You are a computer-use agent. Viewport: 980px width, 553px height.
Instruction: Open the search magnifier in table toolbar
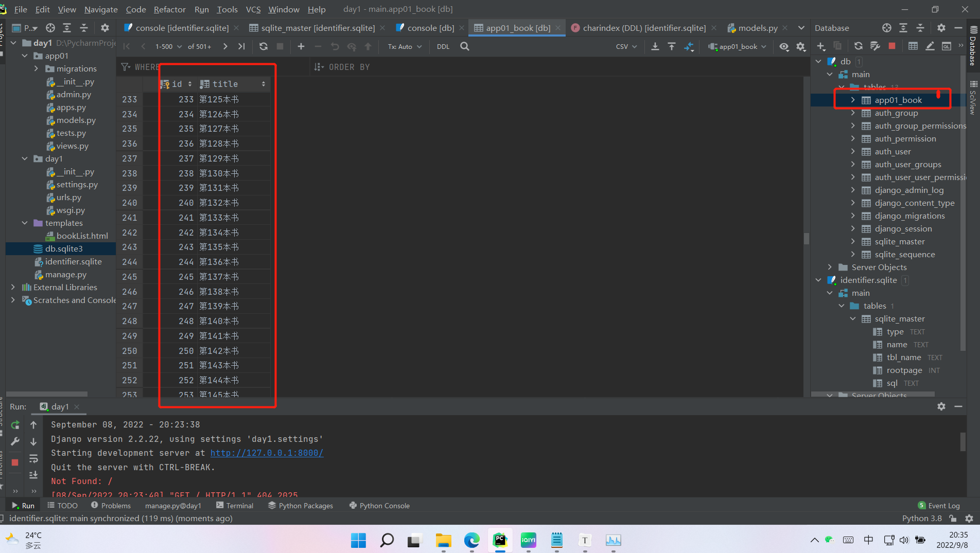[x=464, y=46]
